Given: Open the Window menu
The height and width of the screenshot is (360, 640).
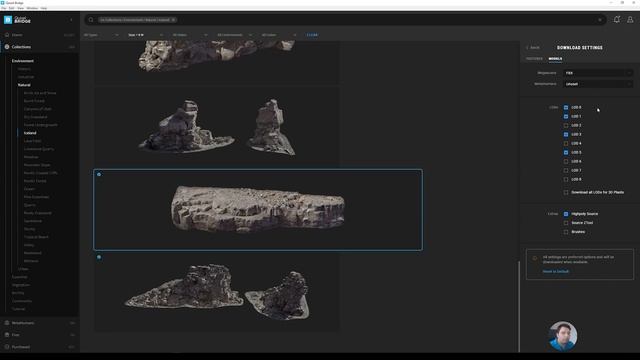Looking at the screenshot, I should (x=32, y=8).
